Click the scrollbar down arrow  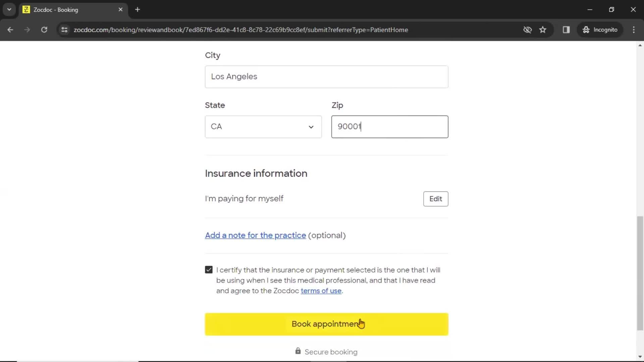tap(640, 357)
